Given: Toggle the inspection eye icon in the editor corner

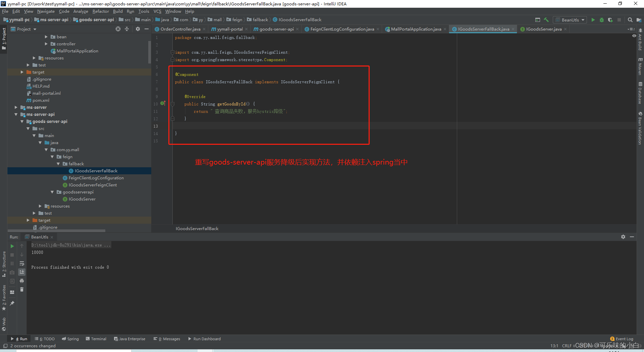Looking at the screenshot, I should 634,36.
